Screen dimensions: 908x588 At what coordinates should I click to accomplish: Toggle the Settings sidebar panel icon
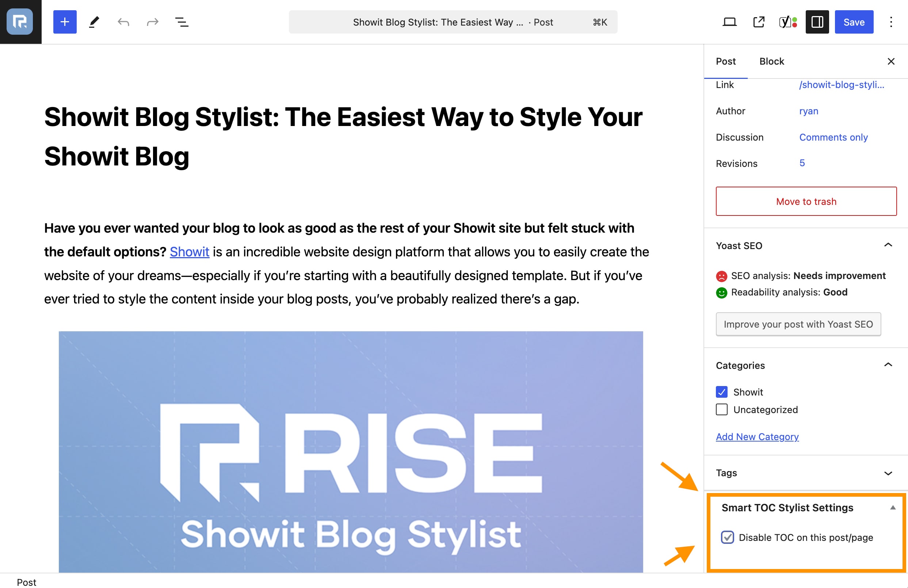(x=817, y=22)
